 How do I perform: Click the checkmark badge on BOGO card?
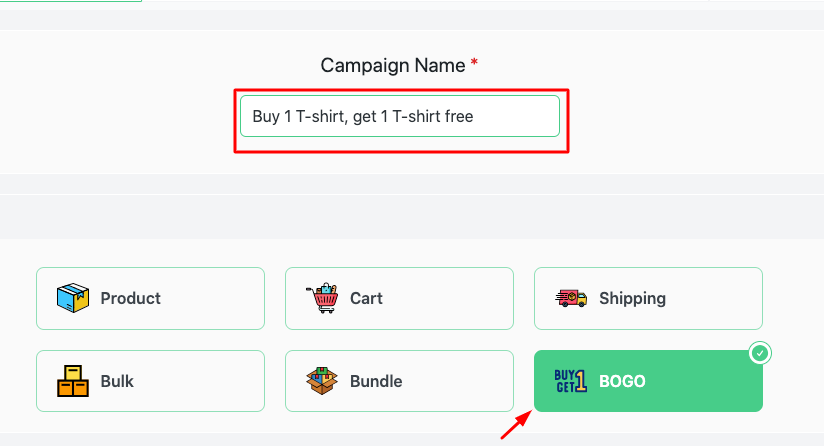coord(760,353)
